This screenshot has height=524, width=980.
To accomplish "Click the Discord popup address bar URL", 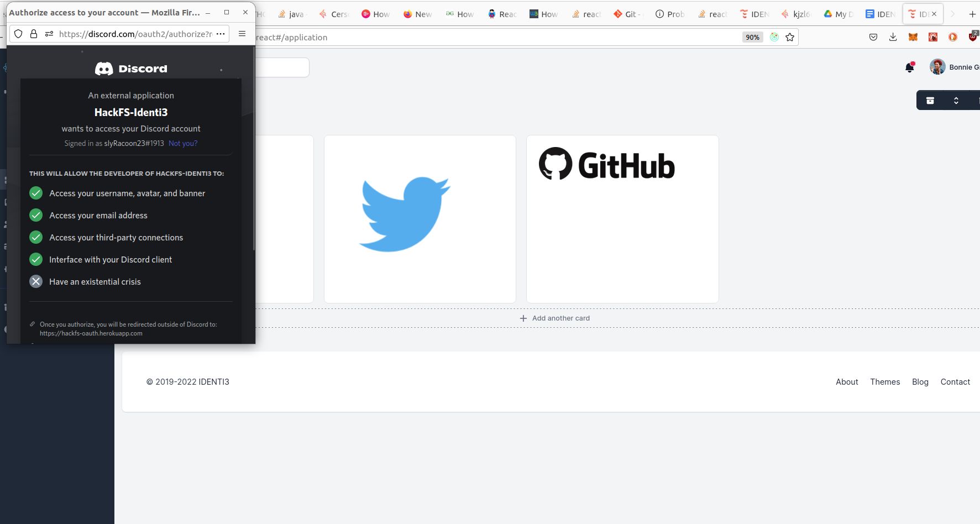I will [135, 34].
